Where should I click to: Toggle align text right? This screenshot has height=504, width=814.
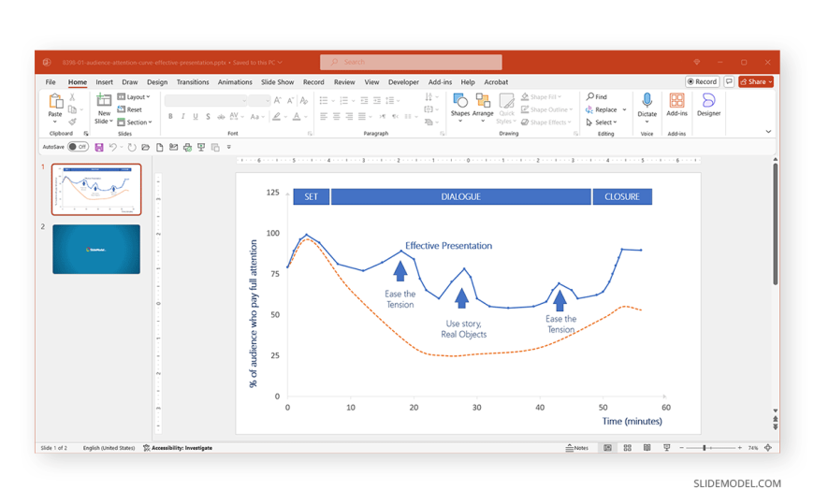pyautogui.click(x=349, y=116)
